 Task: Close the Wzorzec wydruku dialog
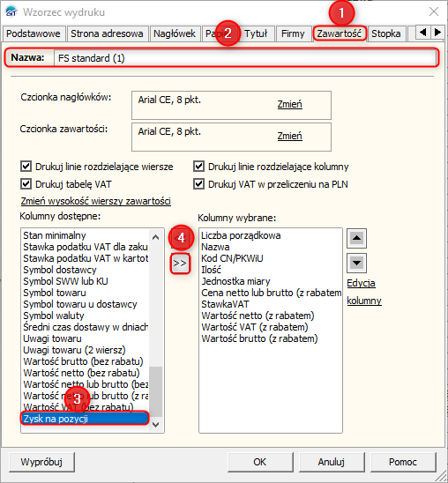434,11
